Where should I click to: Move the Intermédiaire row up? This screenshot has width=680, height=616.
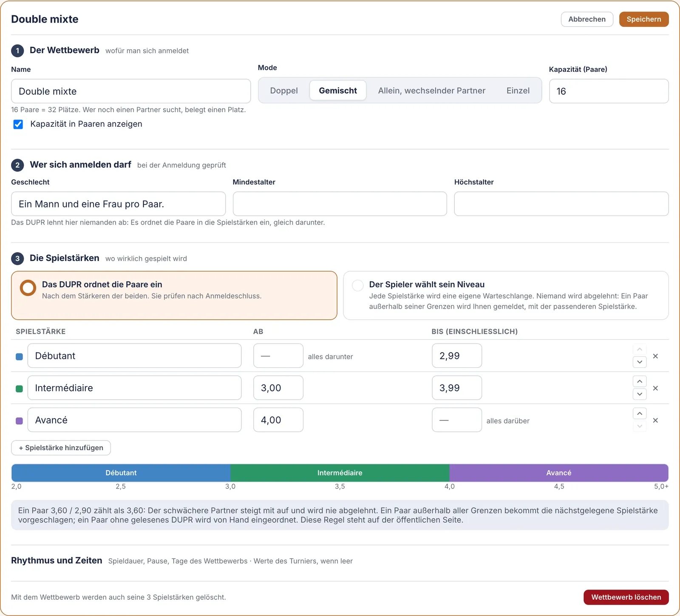point(640,381)
